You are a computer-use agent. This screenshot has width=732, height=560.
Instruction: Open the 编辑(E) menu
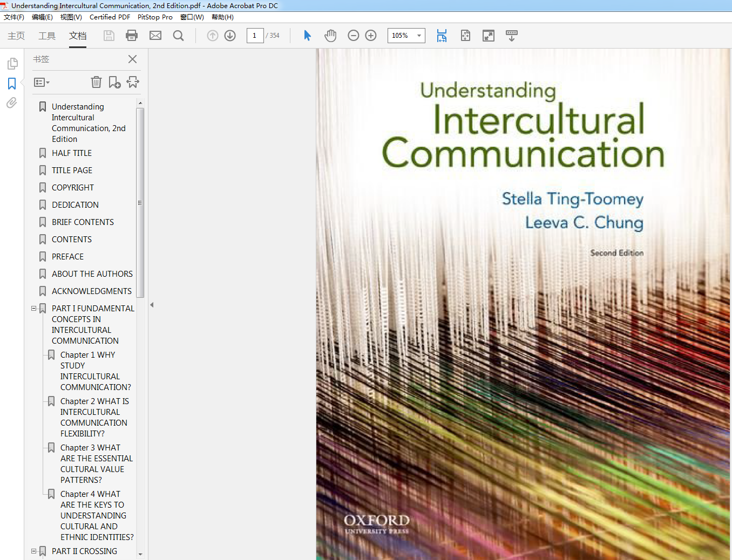tap(42, 17)
